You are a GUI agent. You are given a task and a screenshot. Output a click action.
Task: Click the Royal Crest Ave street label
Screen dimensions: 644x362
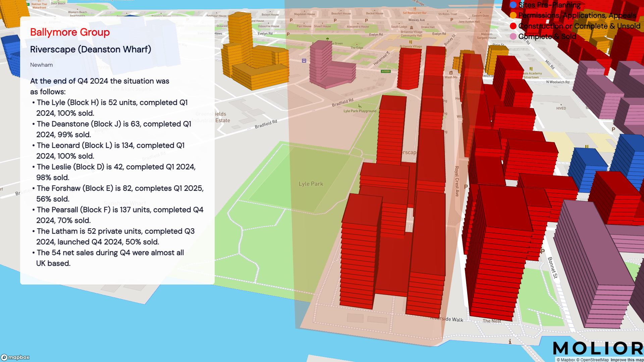457,181
